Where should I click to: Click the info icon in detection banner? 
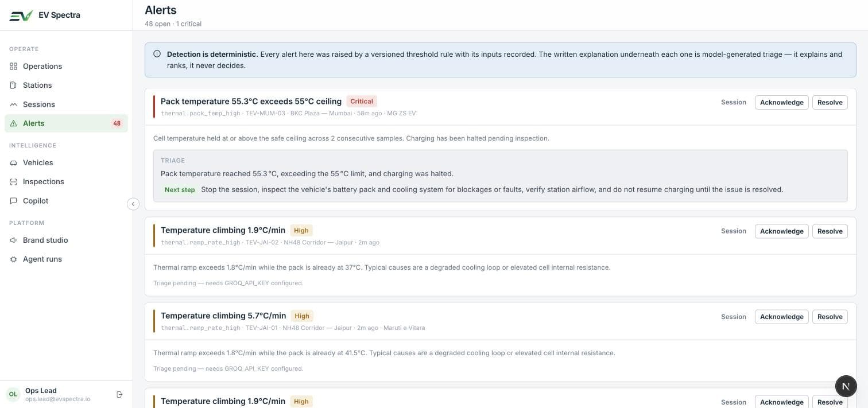click(x=157, y=54)
